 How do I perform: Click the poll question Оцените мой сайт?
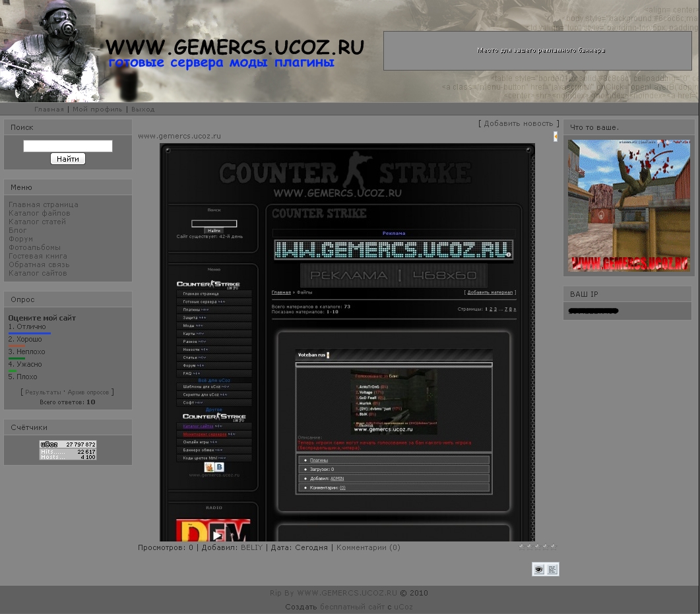click(x=42, y=318)
